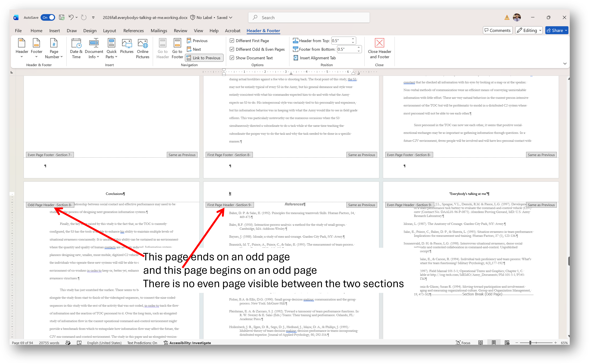Decrease Footer from Bottom value

coord(359,51)
